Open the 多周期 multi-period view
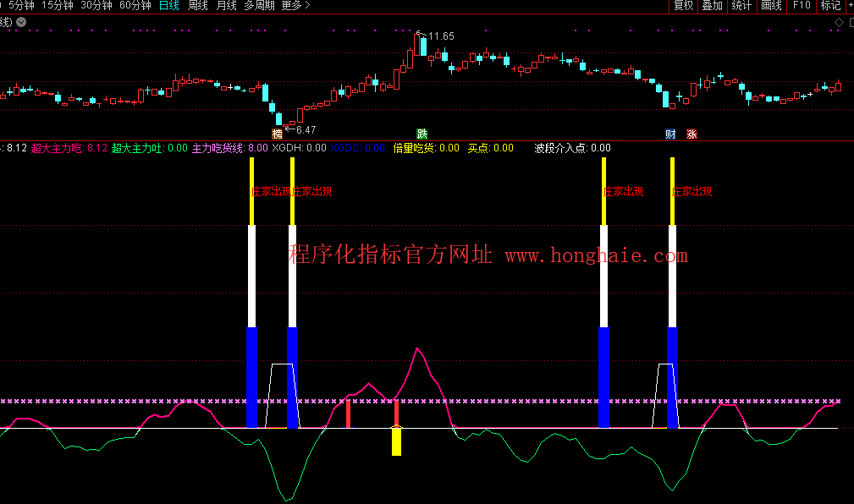854x504 pixels. pos(259,6)
